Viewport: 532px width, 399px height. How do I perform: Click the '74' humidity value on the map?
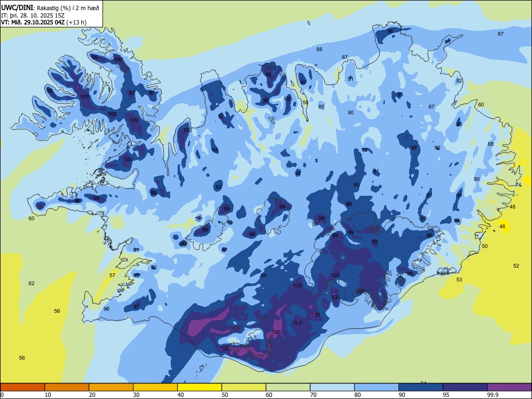[x=518, y=185]
